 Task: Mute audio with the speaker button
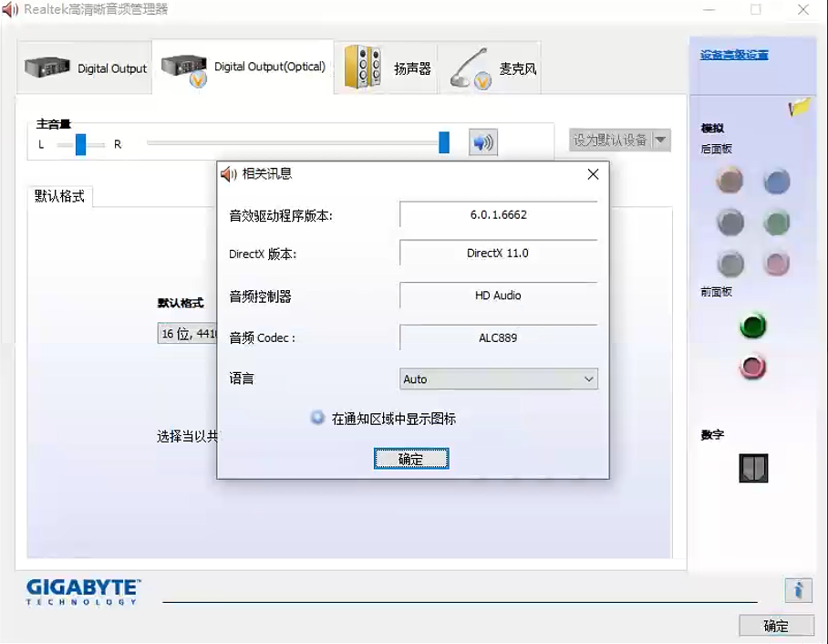tap(483, 142)
